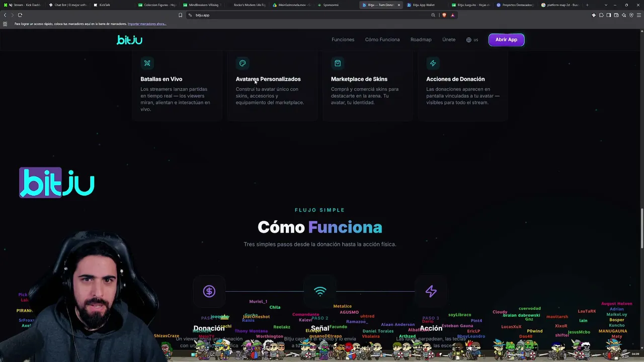
Task: Click the 'Donación' step label
Action: coord(209,328)
